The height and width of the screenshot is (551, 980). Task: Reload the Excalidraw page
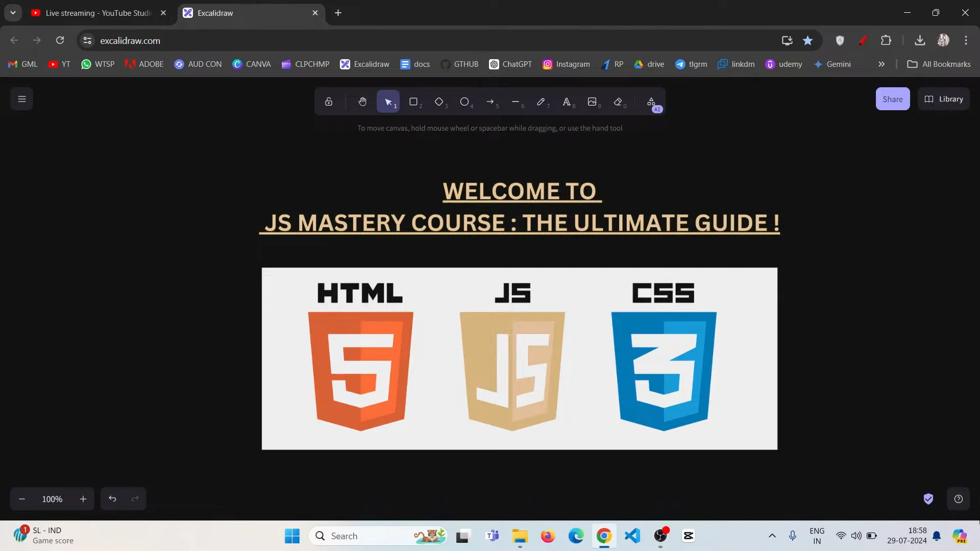tap(60, 40)
